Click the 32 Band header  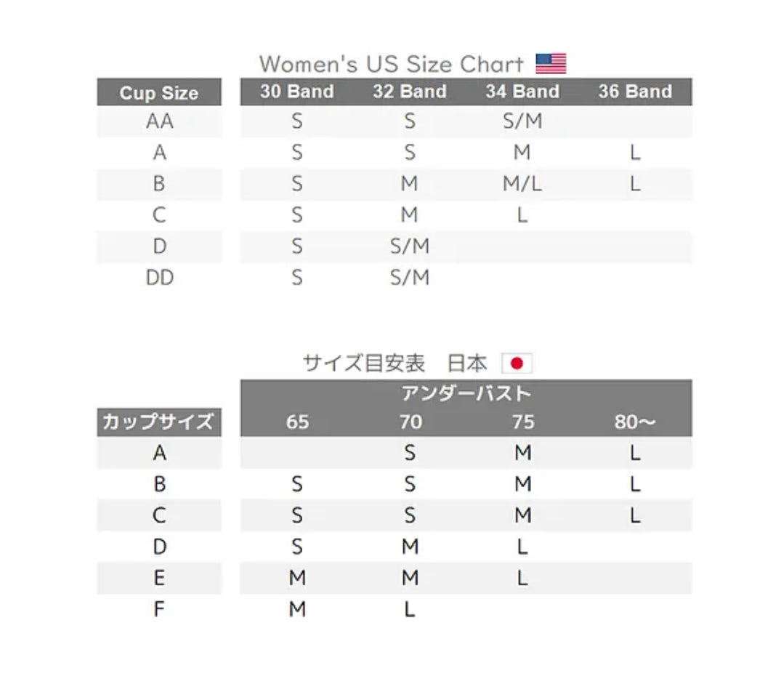[x=410, y=92]
